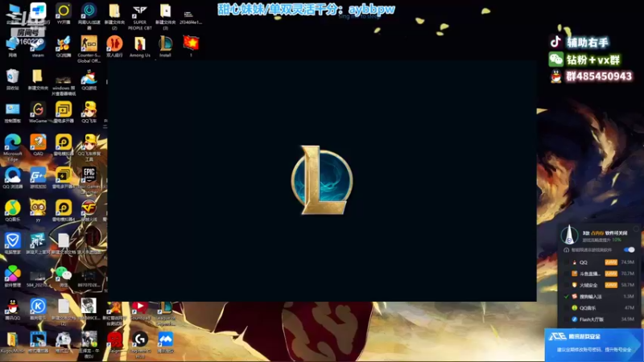Open the KugouMusic folder icon

coord(12,341)
